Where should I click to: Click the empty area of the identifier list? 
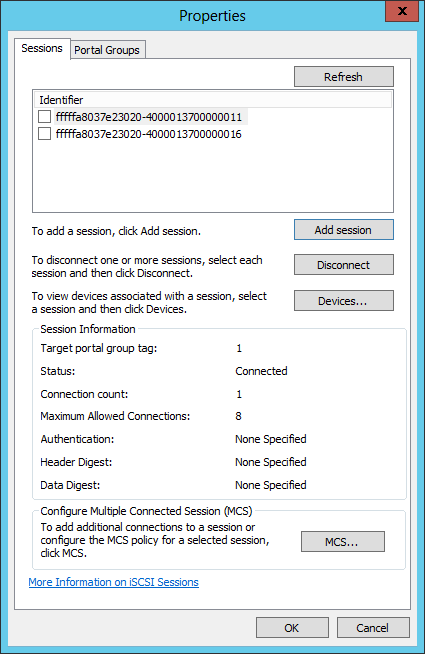point(213,177)
